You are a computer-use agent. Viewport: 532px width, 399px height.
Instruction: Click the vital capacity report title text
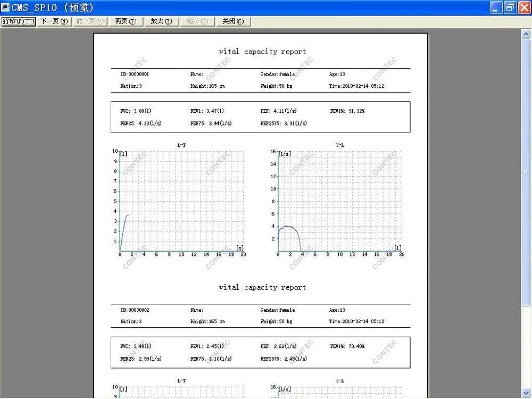pyautogui.click(x=262, y=52)
